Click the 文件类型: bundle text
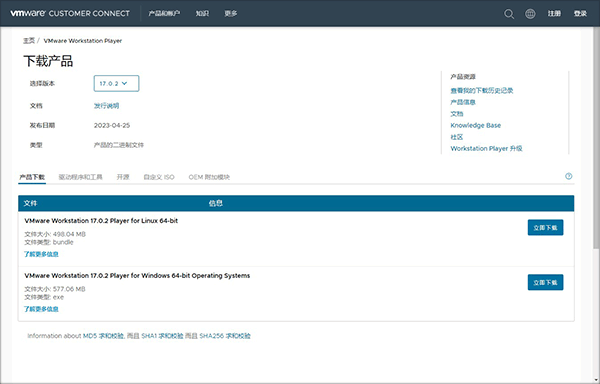This screenshot has height=384, width=600. click(x=49, y=242)
